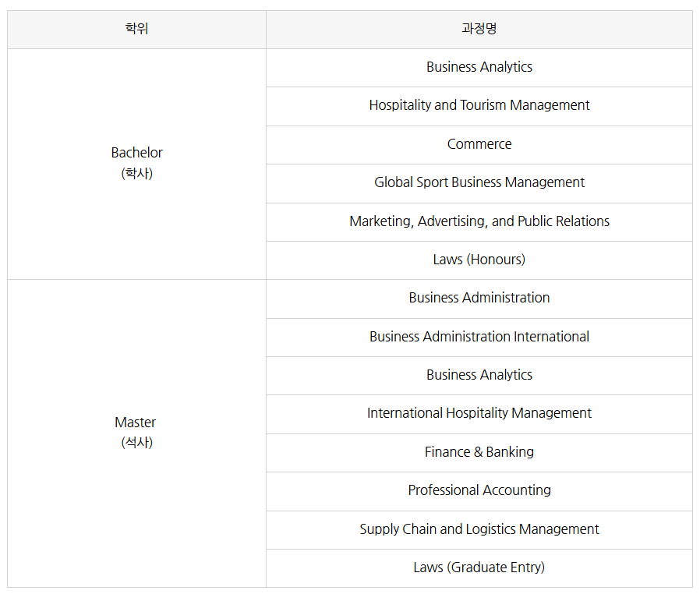
Task: Click Global Sport Business Management
Action: pos(479,182)
